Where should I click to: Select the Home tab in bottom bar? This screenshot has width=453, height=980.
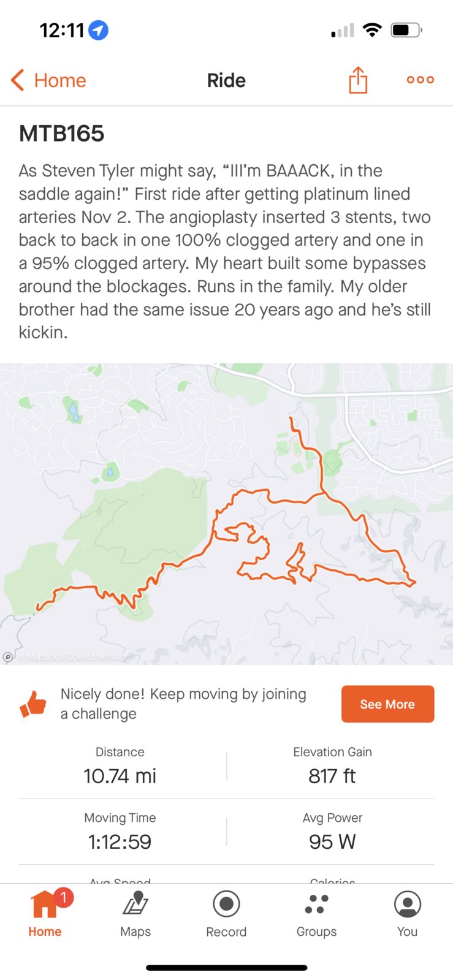(x=45, y=913)
